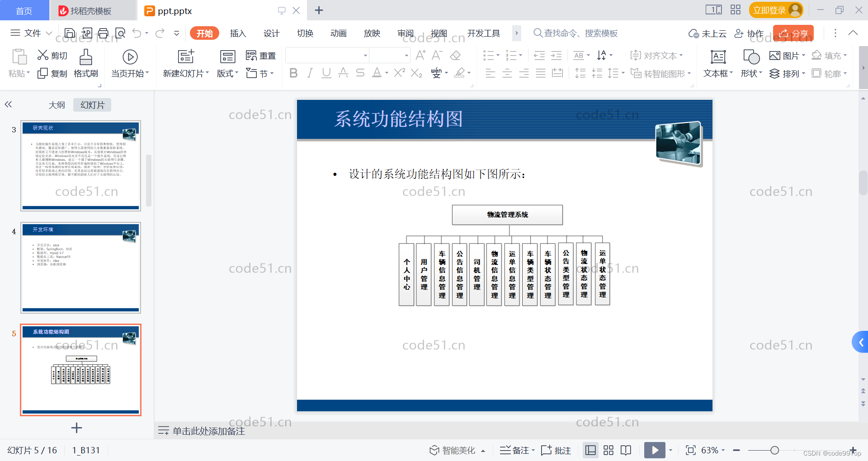Toggle superscript X² formatting
Image resolution: width=868 pixels, height=461 pixels.
coord(400,73)
